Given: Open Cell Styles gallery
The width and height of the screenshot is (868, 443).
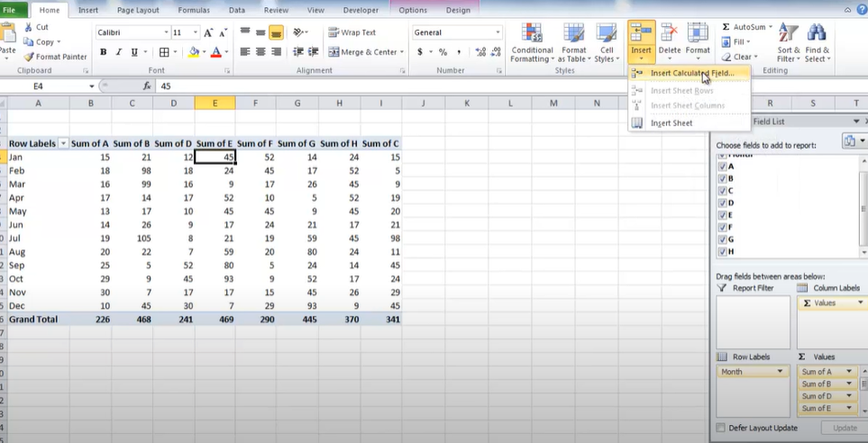Looking at the screenshot, I should (607, 43).
